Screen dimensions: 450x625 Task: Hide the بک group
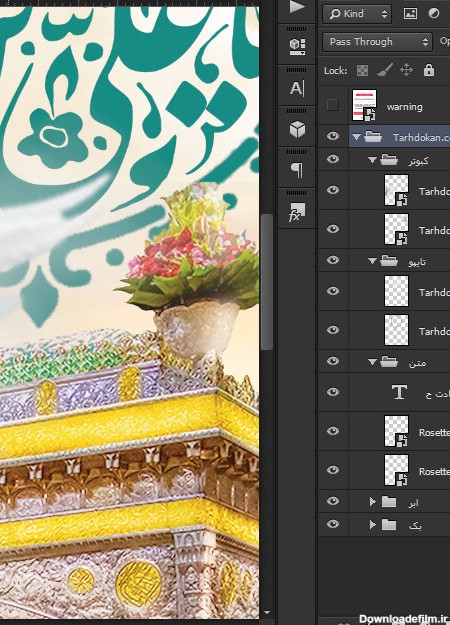coord(333,524)
